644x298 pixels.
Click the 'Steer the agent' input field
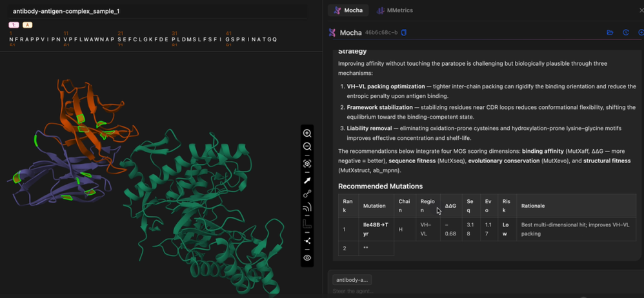coord(485,292)
